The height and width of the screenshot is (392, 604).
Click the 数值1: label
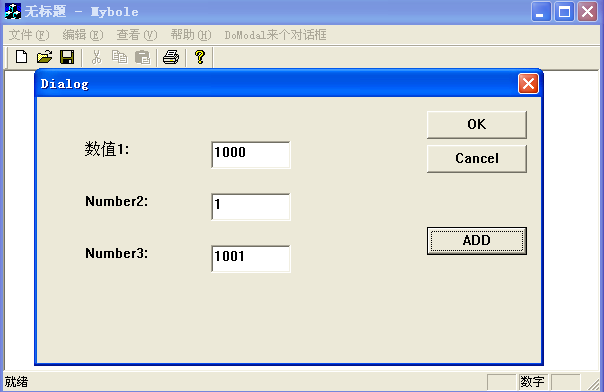click(x=107, y=149)
